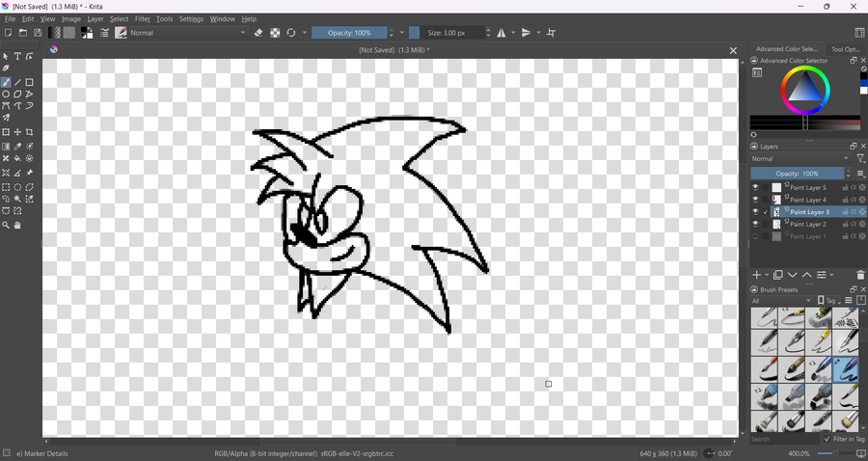
Task: Adjust the brush Opacity slider
Action: (x=349, y=33)
